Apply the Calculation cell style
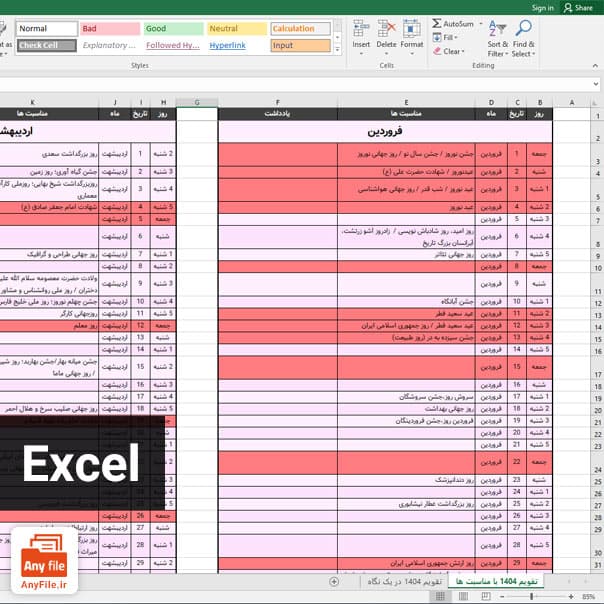This screenshot has width=604, height=604. 300,29
